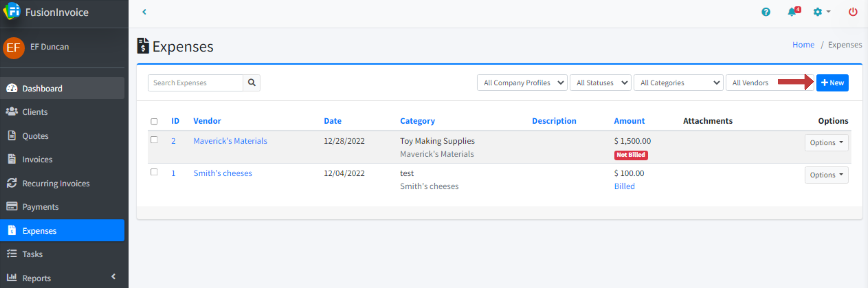Collapse sidebar using the back chevron
Screen dimensions: 868x288
click(144, 12)
